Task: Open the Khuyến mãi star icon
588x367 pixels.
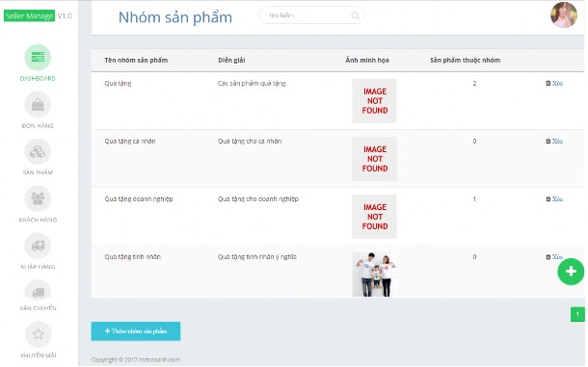Action: click(38, 334)
